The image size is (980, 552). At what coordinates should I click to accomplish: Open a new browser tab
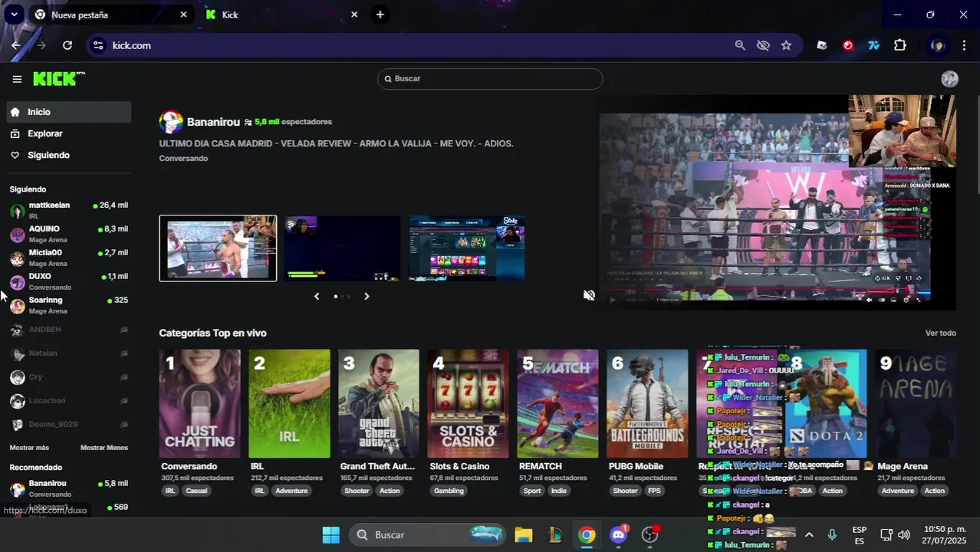380,15
